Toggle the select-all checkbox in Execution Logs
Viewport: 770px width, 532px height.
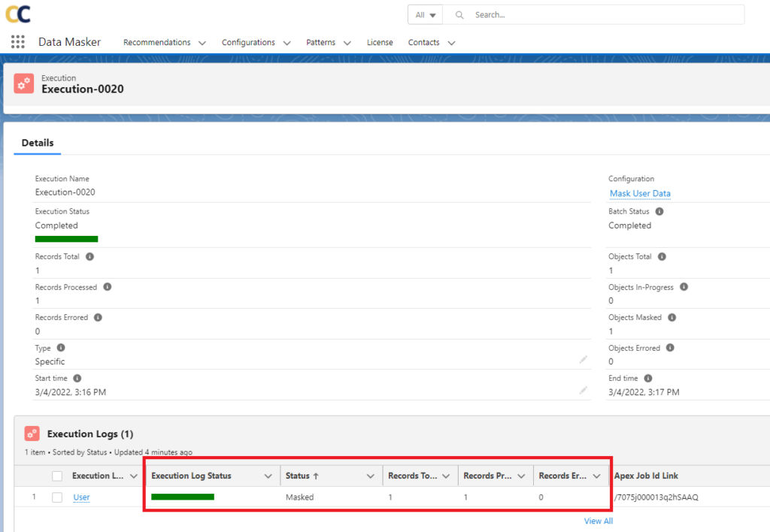pyautogui.click(x=56, y=475)
